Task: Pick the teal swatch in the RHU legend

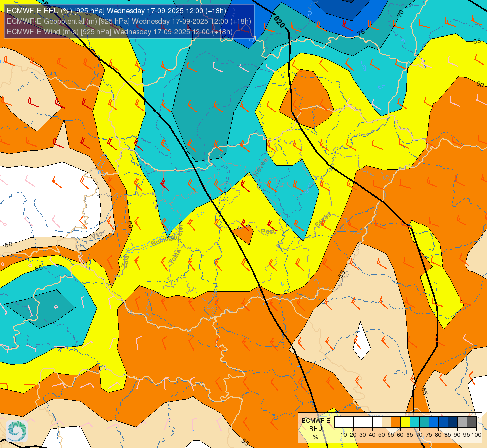Action: [424, 422]
